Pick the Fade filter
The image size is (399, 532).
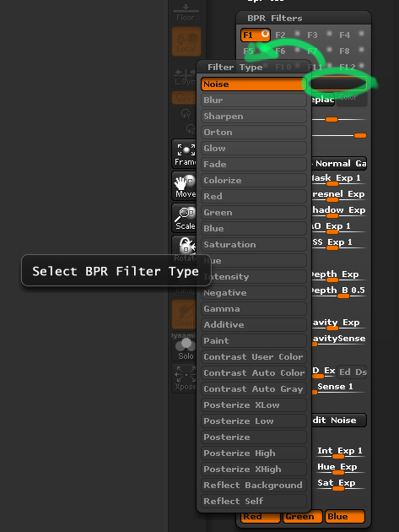click(x=254, y=165)
